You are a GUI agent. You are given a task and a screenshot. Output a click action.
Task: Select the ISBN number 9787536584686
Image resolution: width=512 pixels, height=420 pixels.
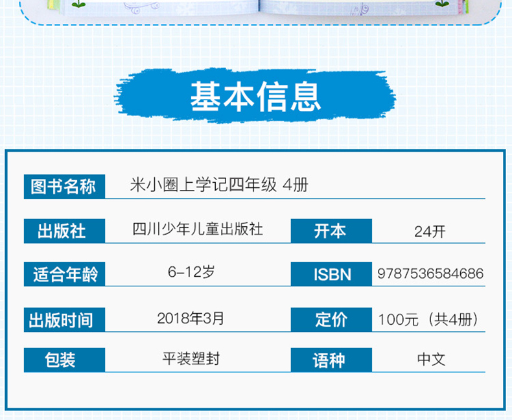430,274
